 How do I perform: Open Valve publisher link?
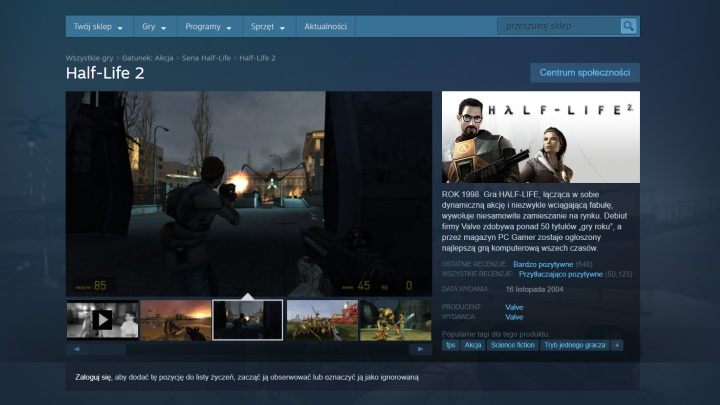click(x=514, y=317)
